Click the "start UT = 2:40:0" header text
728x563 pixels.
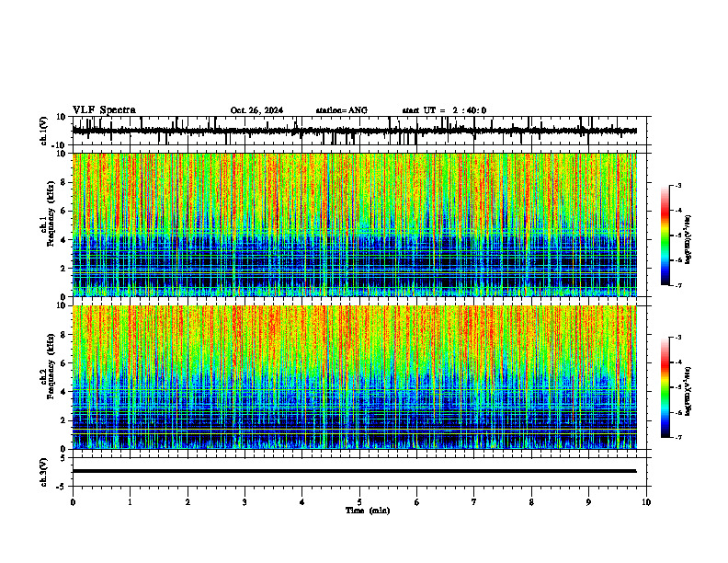coord(444,110)
